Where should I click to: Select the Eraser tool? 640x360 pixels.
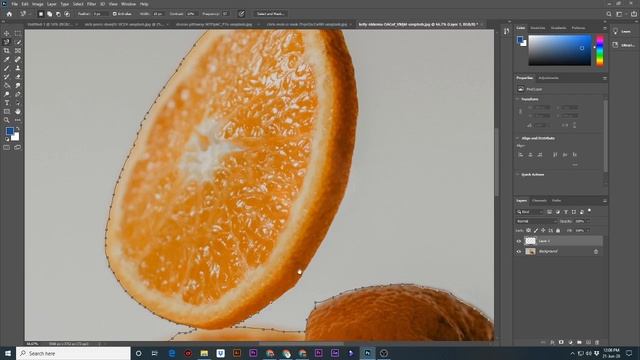(18, 77)
